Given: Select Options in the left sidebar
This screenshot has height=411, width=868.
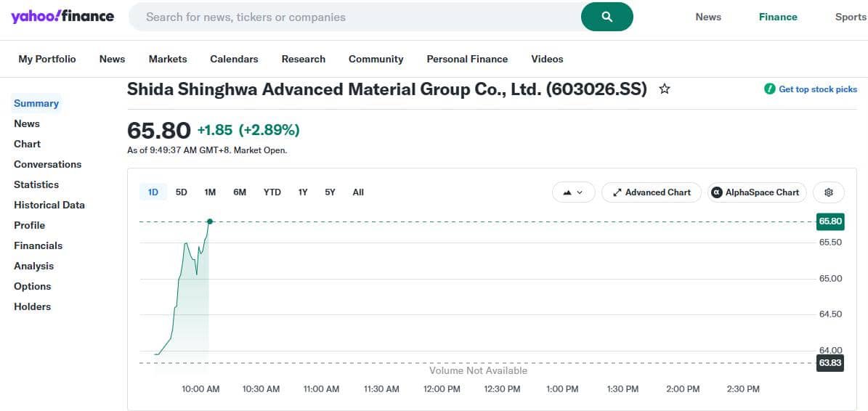Looking at the screenshot, I should [32, 287].
